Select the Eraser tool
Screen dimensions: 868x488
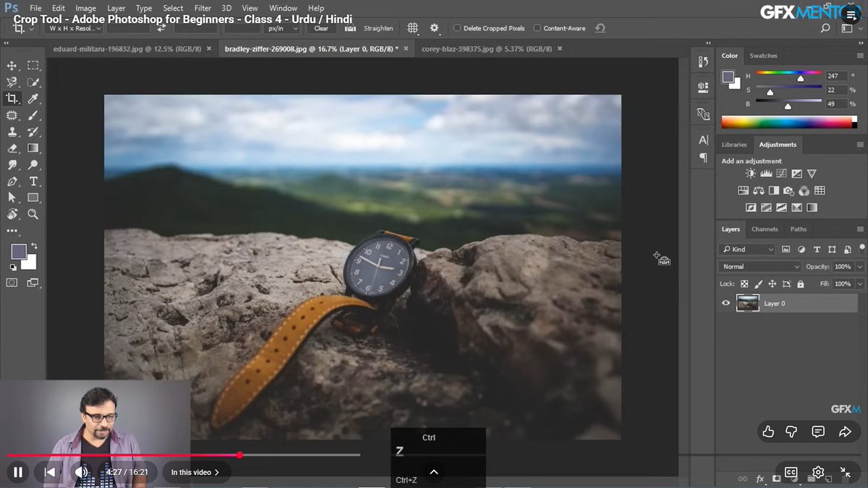(x=12, y=149)
